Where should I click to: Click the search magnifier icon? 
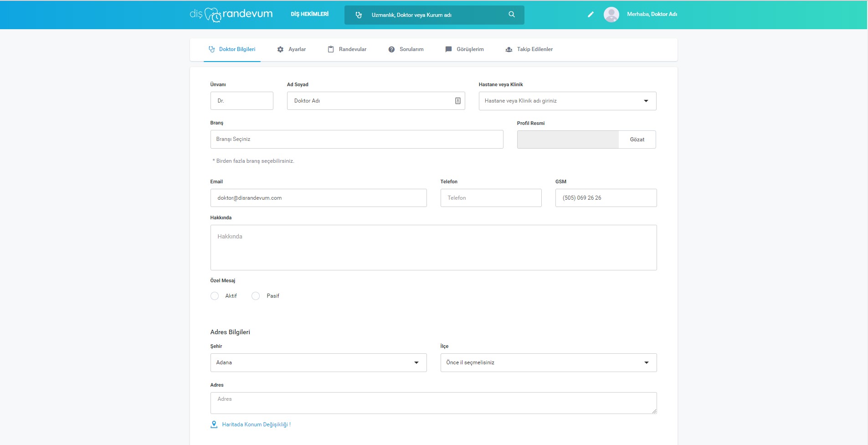(512, 15)
